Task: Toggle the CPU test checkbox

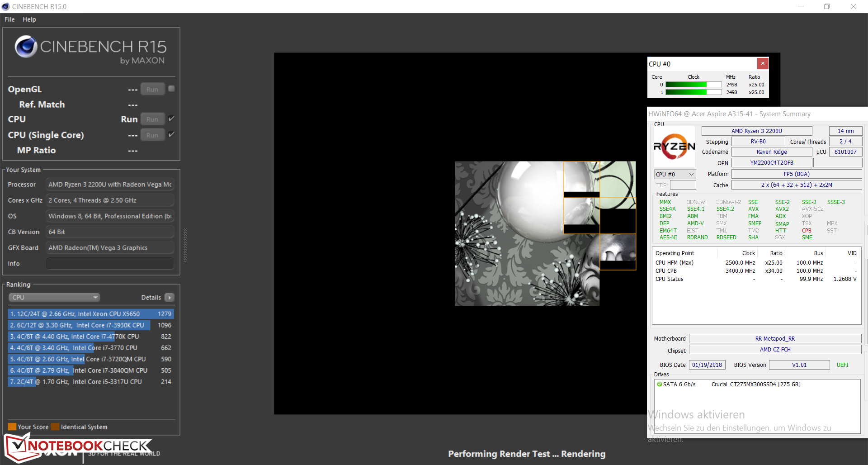Action: [171, 119]
